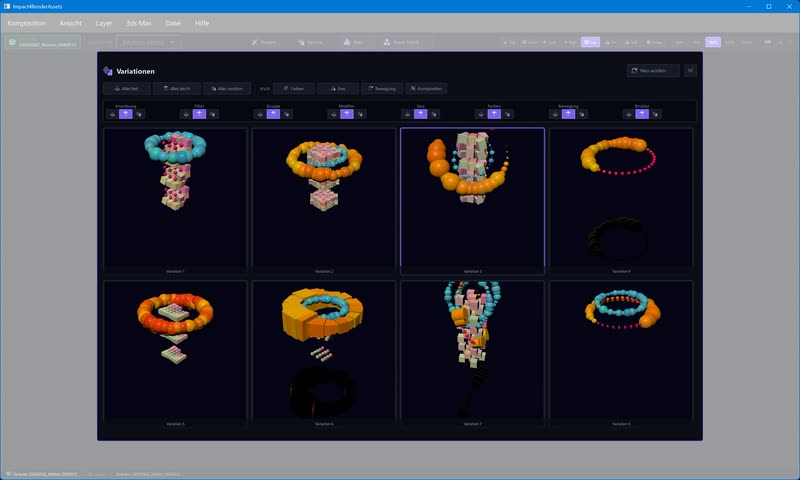This screenshot has width=800, height=480.
Task: Toggle the highlighted middle mode under Modifier
Action: pos(347,114)
